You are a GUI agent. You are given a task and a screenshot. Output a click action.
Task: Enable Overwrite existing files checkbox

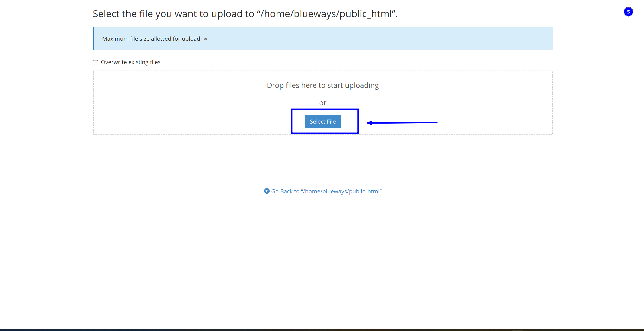pos(95,62)
